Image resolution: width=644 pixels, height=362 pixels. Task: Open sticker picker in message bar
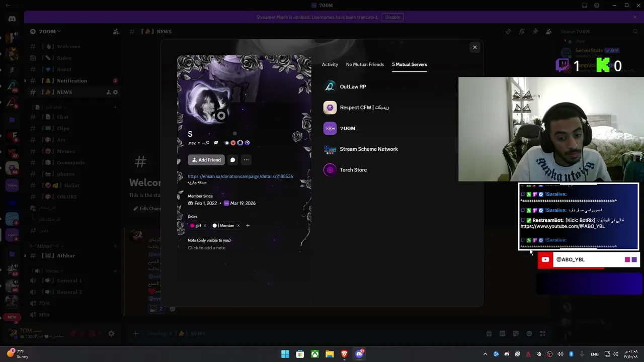click(516, 333)
